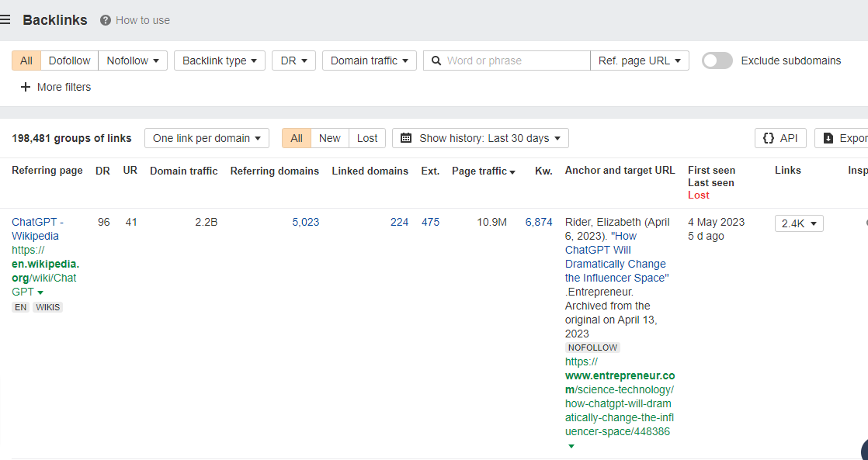The image size is (868, 460).
Task: Click the DR column header
Action: 103,171
